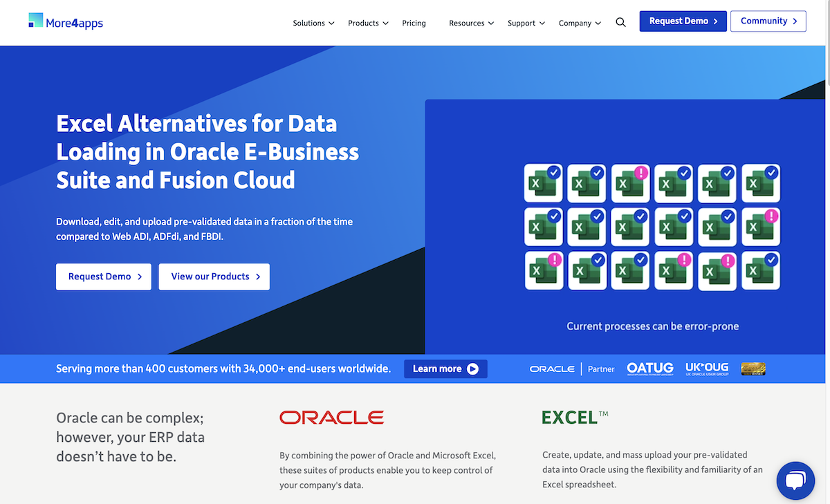Open the Company menu
Viewport: 830px width, 504px height.
tap(580, 23)
